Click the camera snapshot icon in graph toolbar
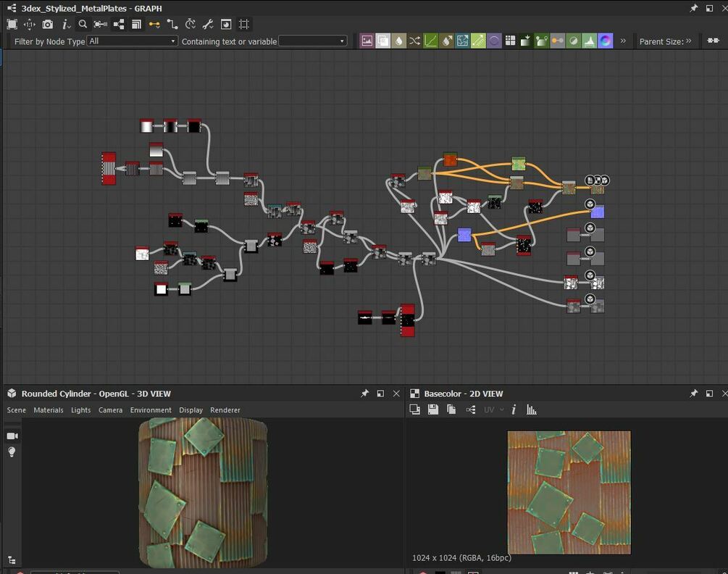The height and width of the screenshot is (574, 728). 47,25
